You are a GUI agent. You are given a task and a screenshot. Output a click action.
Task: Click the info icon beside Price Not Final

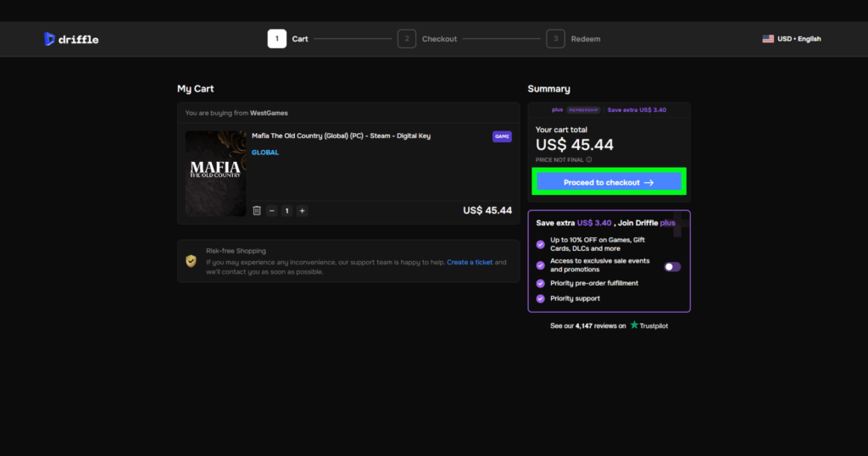pyautogui.click(x=589, y=159)
